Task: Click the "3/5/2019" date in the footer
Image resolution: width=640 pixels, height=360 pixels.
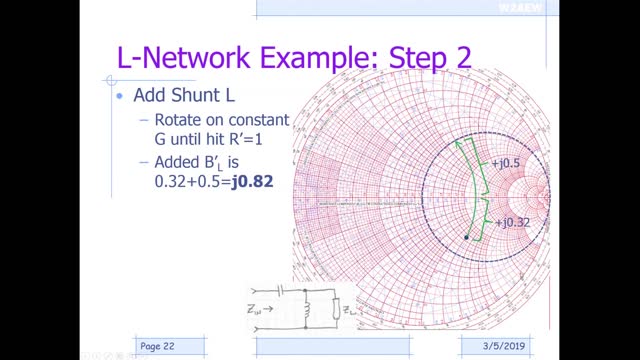Action: pyautogui.click(x=504, y=346)
